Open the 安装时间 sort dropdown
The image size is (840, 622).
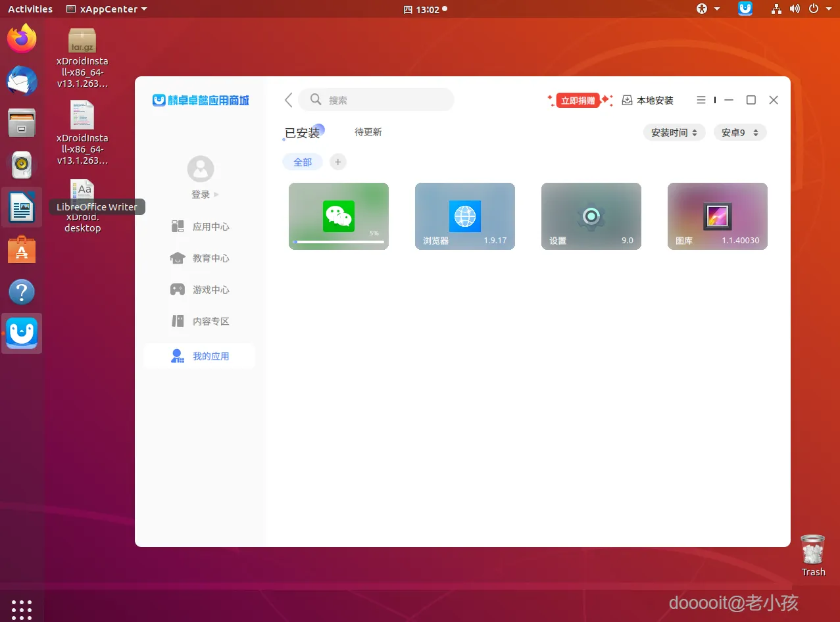674,132
